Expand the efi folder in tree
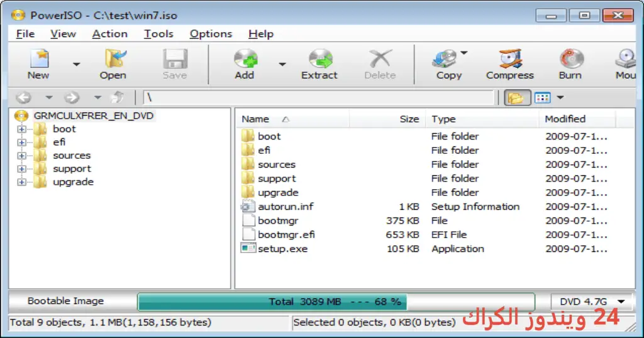This screenshot has height=338, width=644. (21, 143)
